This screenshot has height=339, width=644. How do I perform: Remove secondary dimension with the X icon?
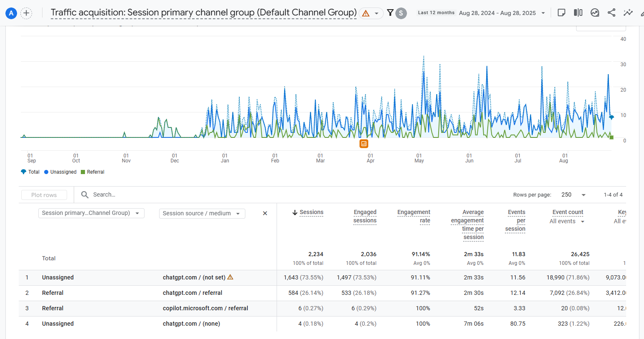(265, 213)
